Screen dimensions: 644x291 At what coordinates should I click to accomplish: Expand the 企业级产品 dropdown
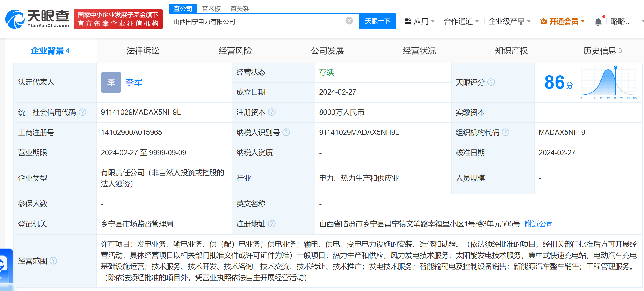[x=509, y=21]
